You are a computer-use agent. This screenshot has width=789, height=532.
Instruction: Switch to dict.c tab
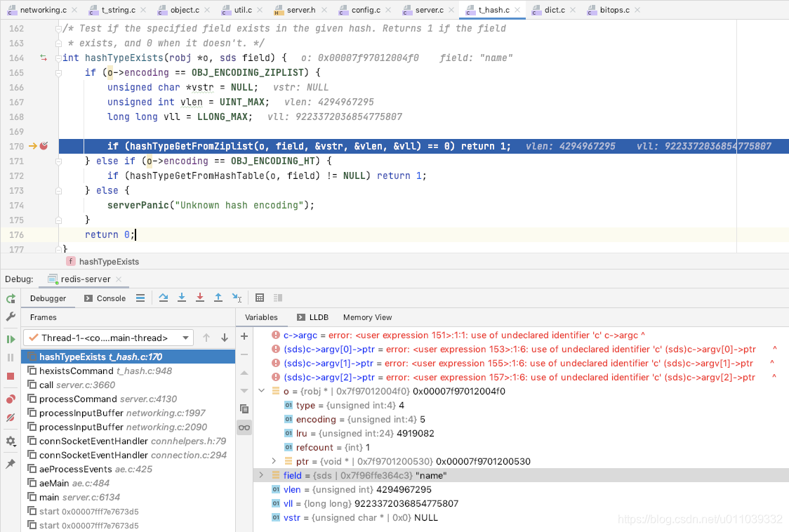point(555,10)
